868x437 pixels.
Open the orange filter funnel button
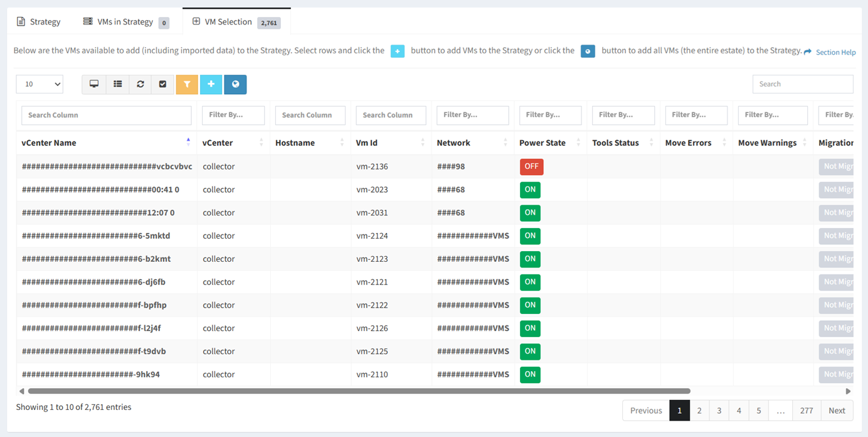tap(187, 84)
